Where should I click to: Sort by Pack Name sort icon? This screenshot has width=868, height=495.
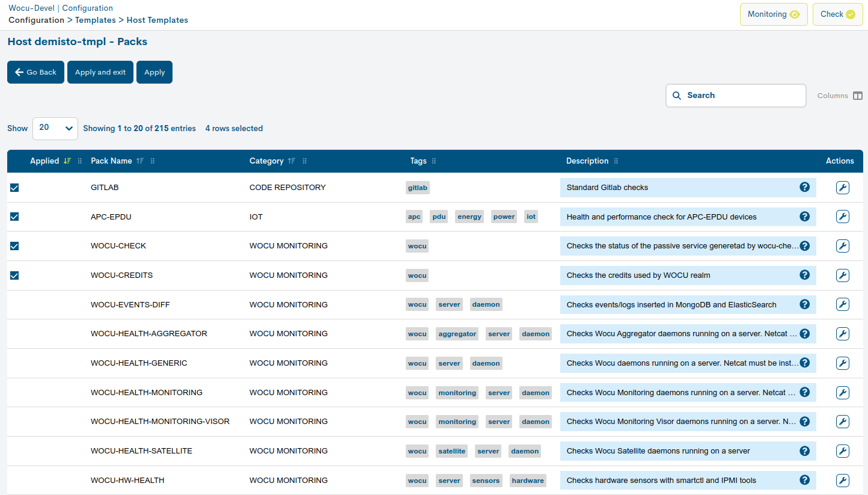(140, 161)
